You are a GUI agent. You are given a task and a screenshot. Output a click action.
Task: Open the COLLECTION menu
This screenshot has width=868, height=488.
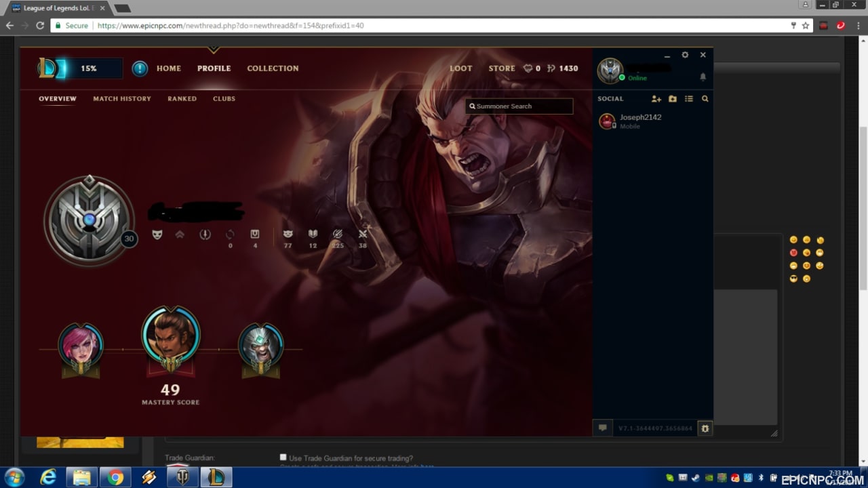pos(273,68)
